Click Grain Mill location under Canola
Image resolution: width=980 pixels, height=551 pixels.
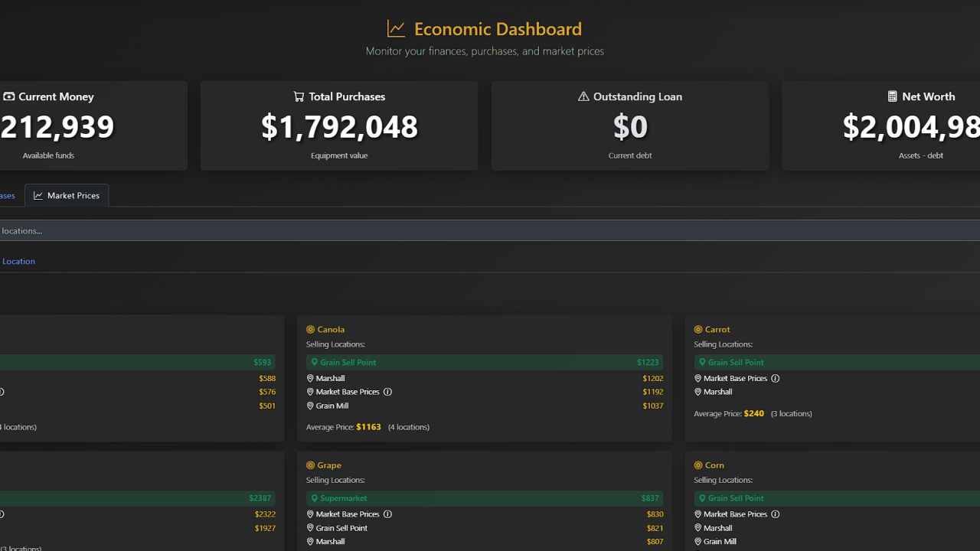pos(332,406)
